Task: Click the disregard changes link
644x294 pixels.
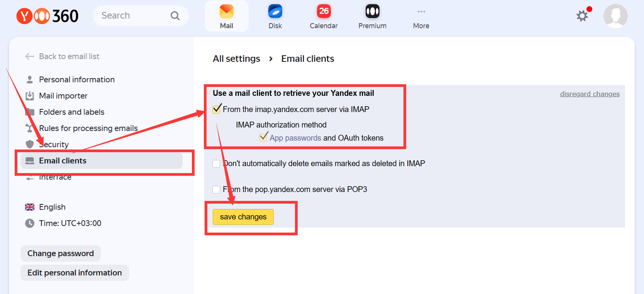Action: coord(590,94)
